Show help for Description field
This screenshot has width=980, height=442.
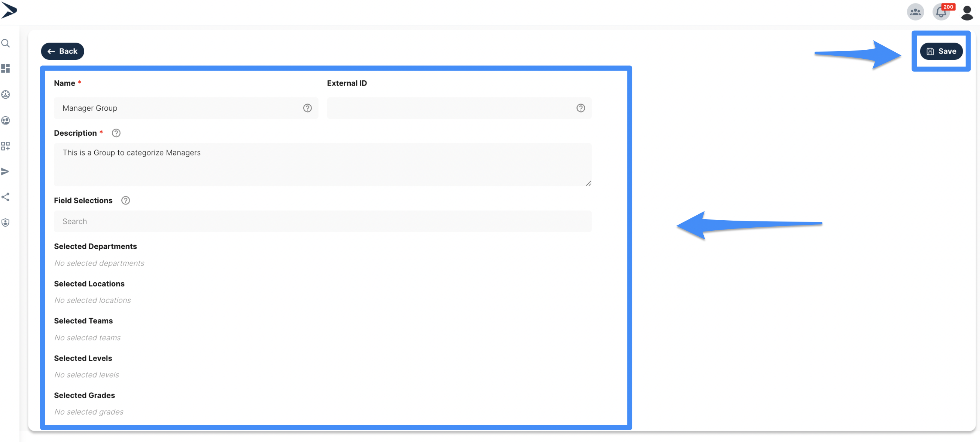point(116,133)
